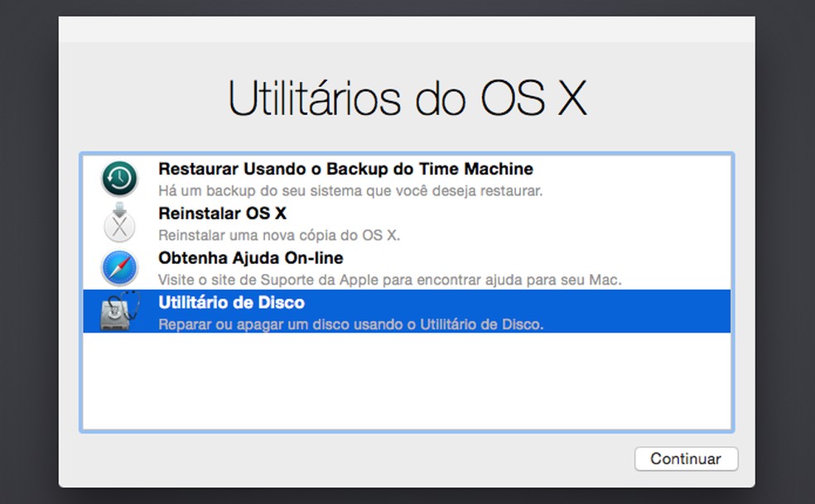Click the Safari compass icon
Viewport: 815px width, 504px height.
click(x=119, y=268)
